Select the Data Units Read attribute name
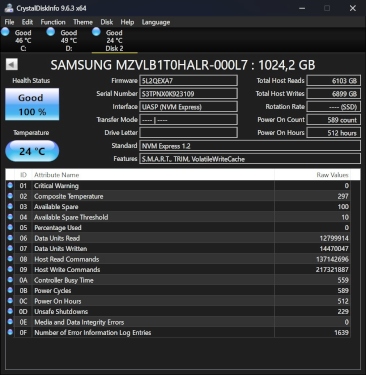The width and height of the screenshot is (366, 375). tap(57, 238)
